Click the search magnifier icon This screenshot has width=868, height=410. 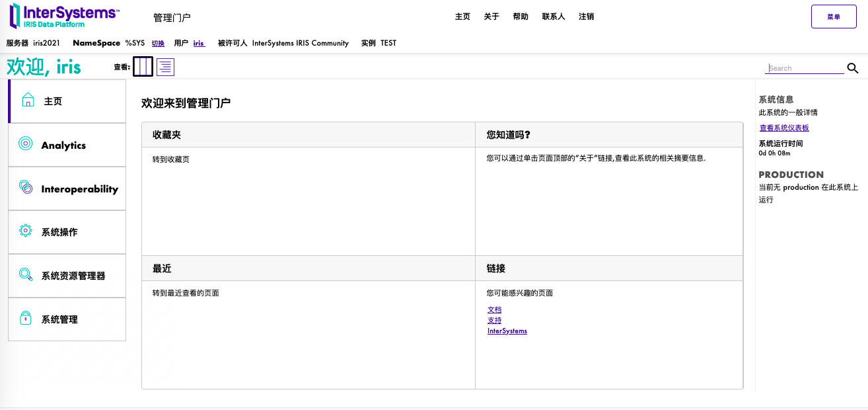(x=852, y=68)
